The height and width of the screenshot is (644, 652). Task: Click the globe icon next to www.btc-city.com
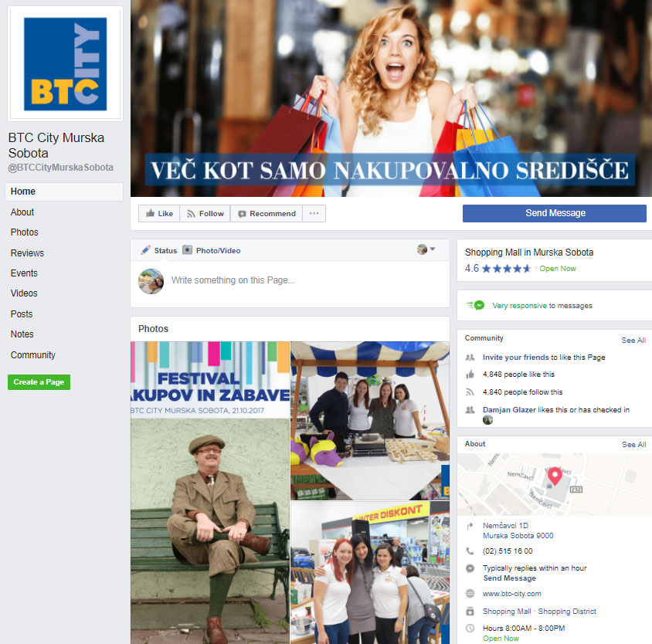click(470, 594)
